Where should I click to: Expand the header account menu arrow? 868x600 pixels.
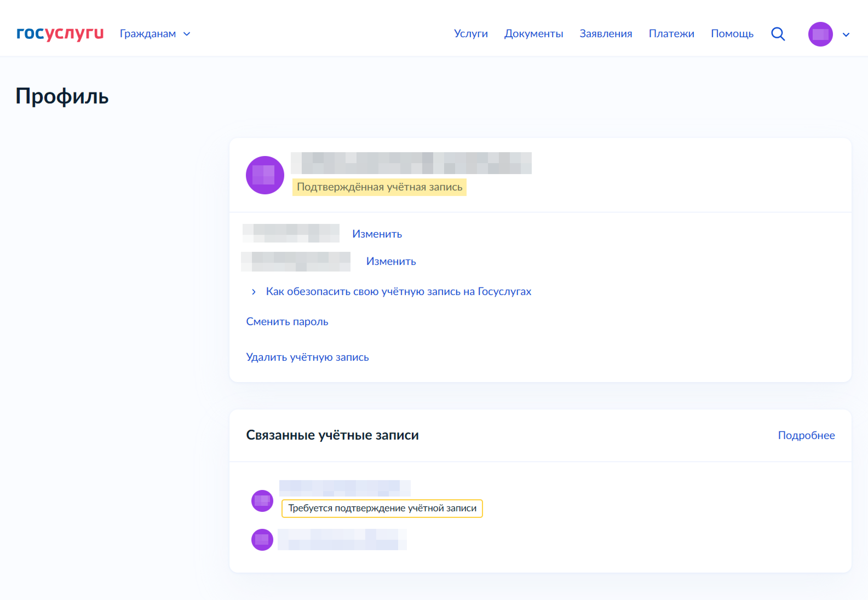click(846, 34)
